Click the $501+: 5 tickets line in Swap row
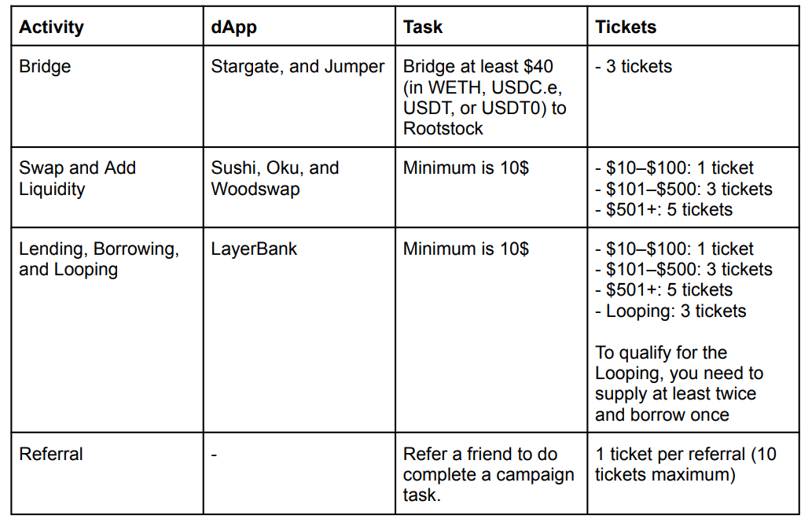Image resolution: width=812 pixels, height=523 pixels. [x=664, y=209]
